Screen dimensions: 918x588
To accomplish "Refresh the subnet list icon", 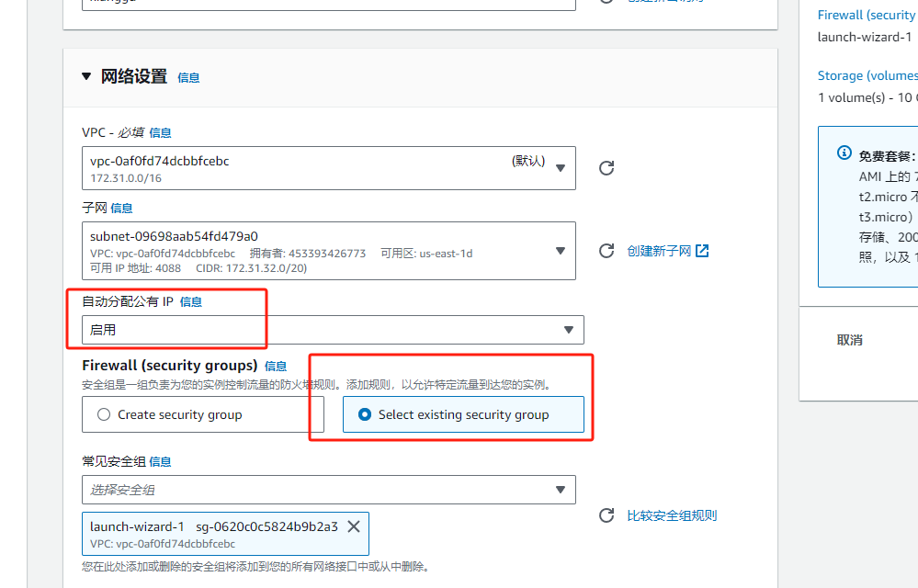I will click(606, 251).
